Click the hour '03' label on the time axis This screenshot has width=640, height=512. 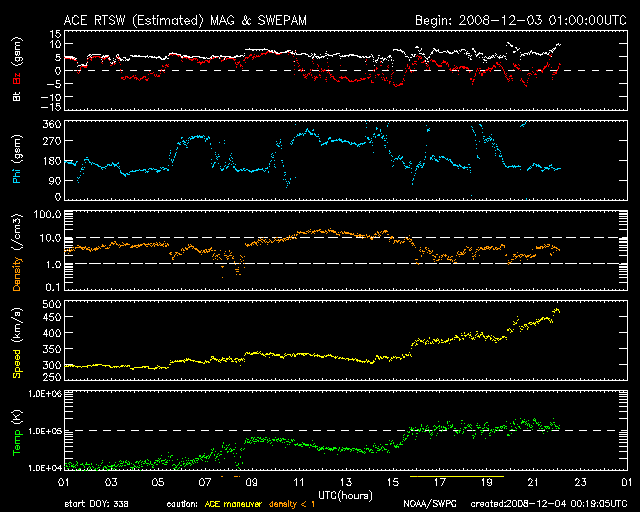tap(111, 483)
